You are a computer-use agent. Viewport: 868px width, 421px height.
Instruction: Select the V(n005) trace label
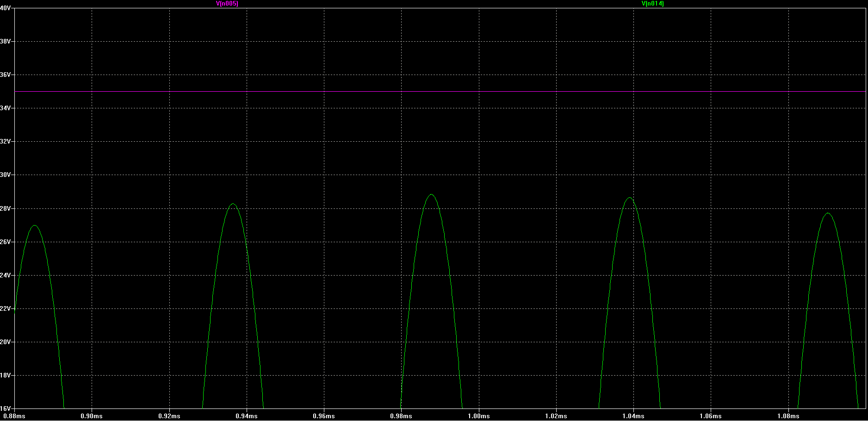point(227,4)
